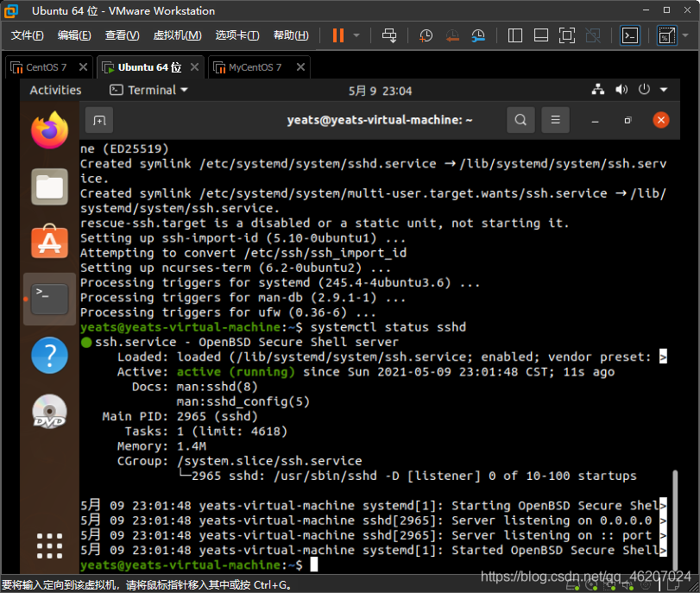Click the network status icon
Viewport: 700px width, 593px height.
pyautogui.click(x=598, y=90)
